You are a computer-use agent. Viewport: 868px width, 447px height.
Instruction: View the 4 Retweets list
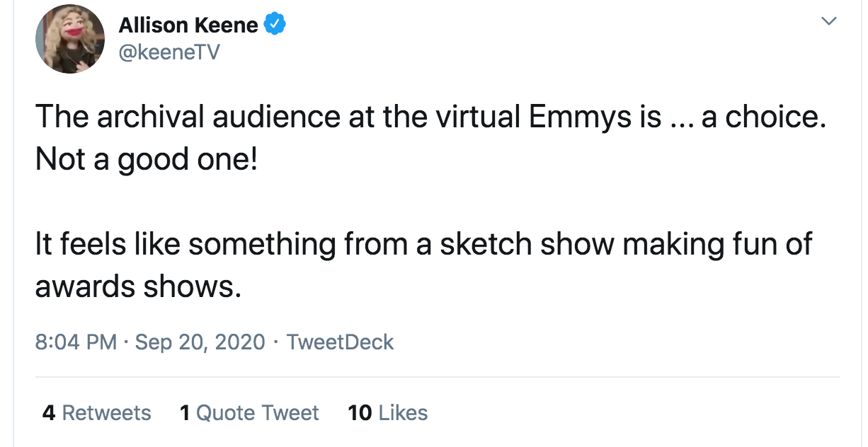(97, 413)
